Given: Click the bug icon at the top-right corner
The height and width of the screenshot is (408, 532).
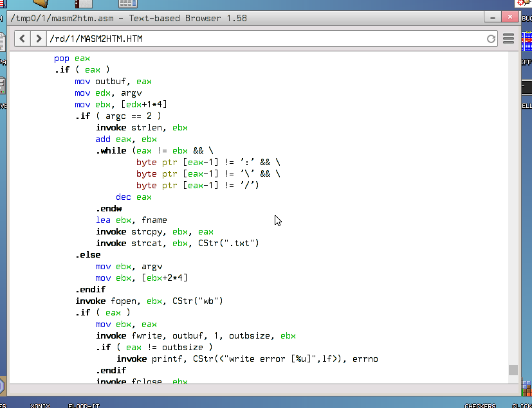Looking at the screenshot, I should tap(524, 4).
